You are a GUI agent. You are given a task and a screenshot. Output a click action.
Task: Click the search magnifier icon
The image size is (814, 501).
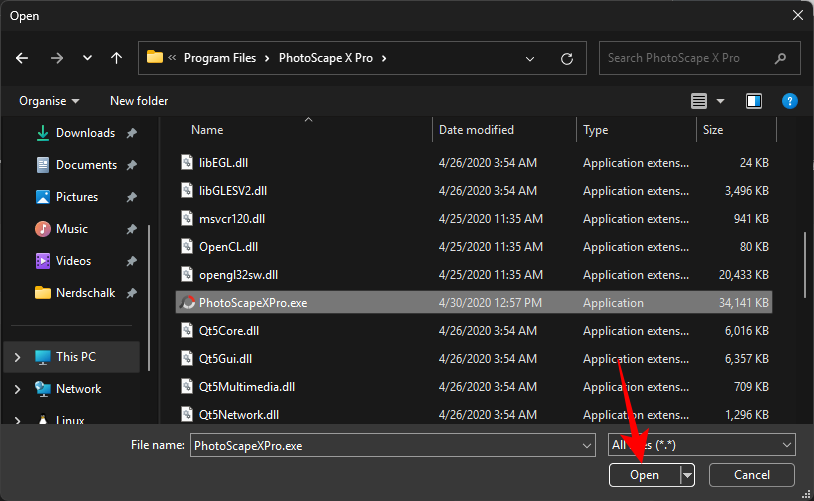[x=780, y=59]
